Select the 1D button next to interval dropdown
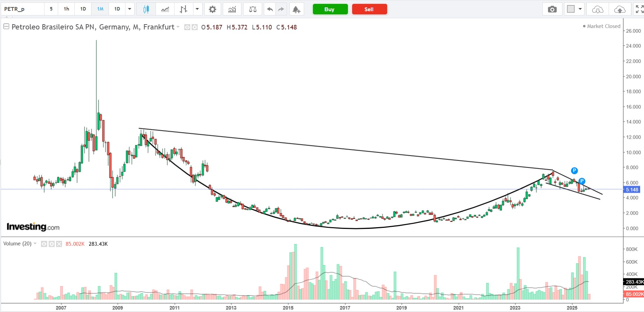Screen dimensions: 644x312 117,9
